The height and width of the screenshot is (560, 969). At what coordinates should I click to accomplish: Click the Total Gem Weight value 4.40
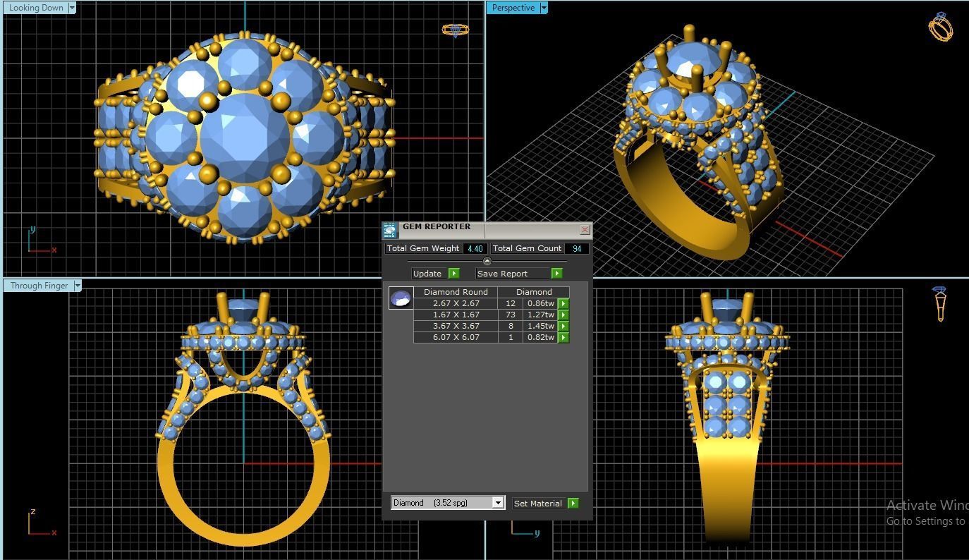click(475, 248)
